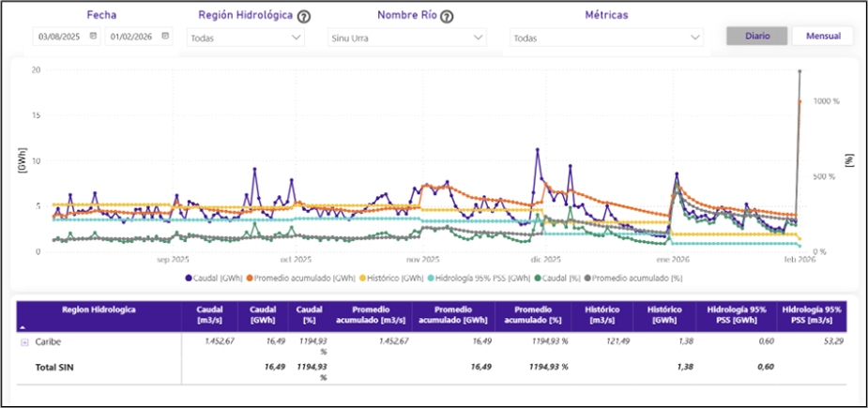Click help icon next to Región Hidrológica
This screenshot has width=868, height=408.
click(303, 16)
